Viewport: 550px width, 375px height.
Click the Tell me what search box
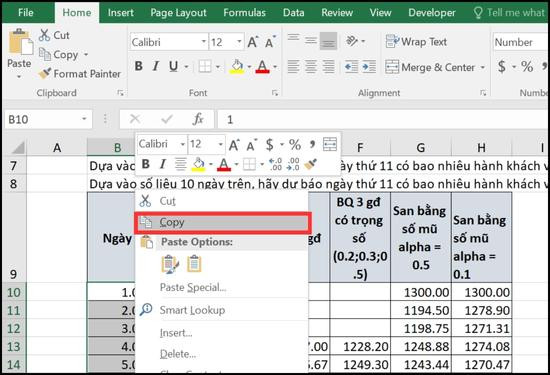510,13
